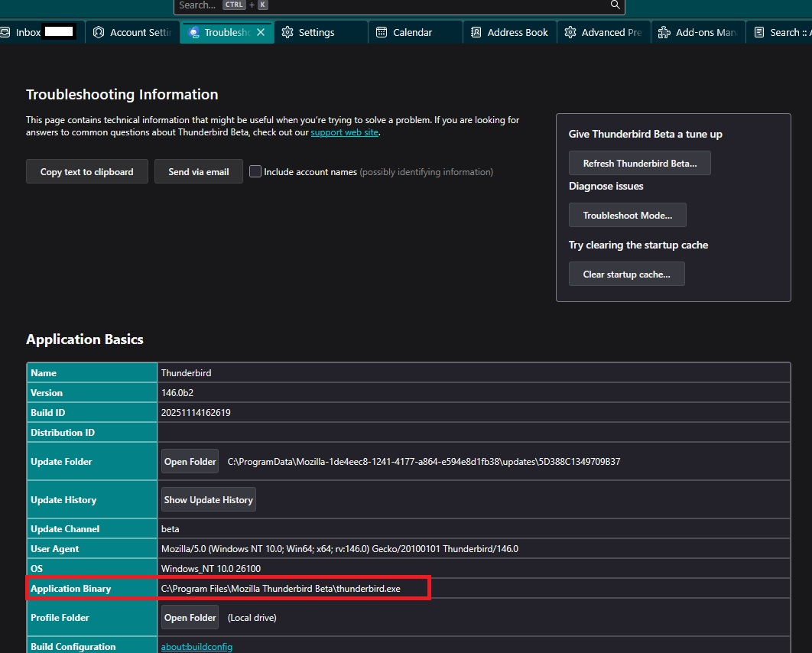Click the magnifier icon in the search bar

[x=615, y=5]
